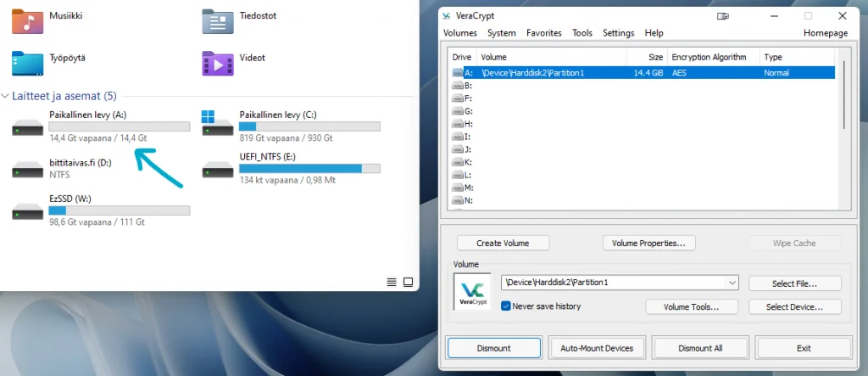This screenshot has height=376, width=868.
Task: Select drive icon for Paikallinen levy (A:)
Action: 28,127
